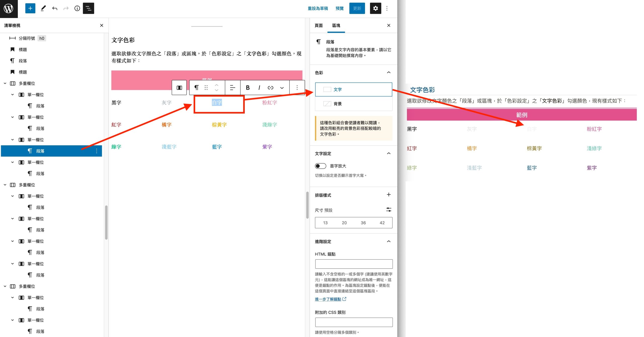
Task: Toggle custom size control next to 尺寸
Action: click(x=388, y=210)
